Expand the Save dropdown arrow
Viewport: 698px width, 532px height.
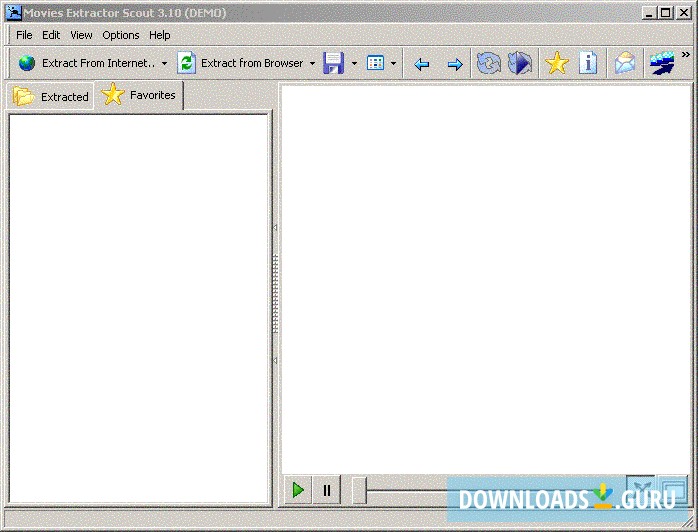(x=354, y=64)
